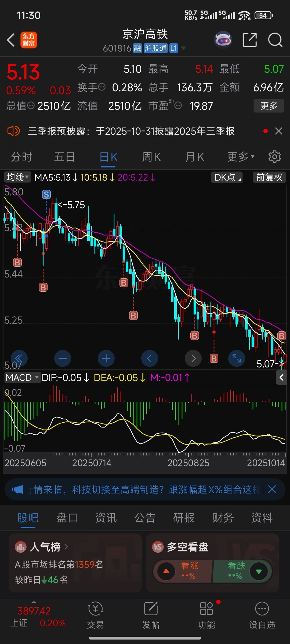The width and height of the screenshot is (290, 644).
Task: Tap 换手 info icon
Action: 102,87
